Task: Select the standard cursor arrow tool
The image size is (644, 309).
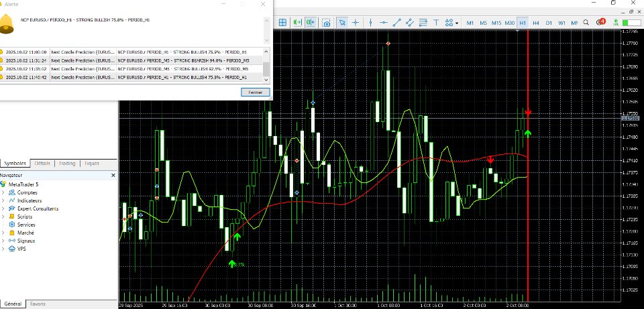Action: pyautogui.click(x=341, y=23)
